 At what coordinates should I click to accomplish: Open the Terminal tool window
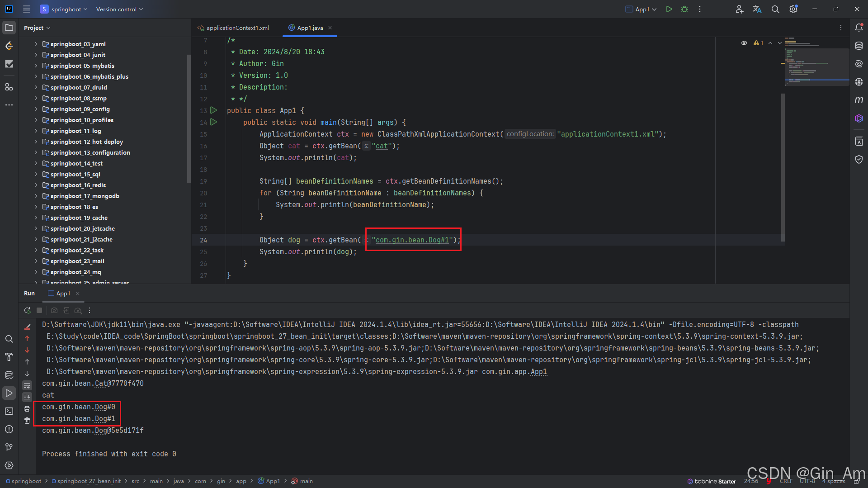[x=9, y=411]
